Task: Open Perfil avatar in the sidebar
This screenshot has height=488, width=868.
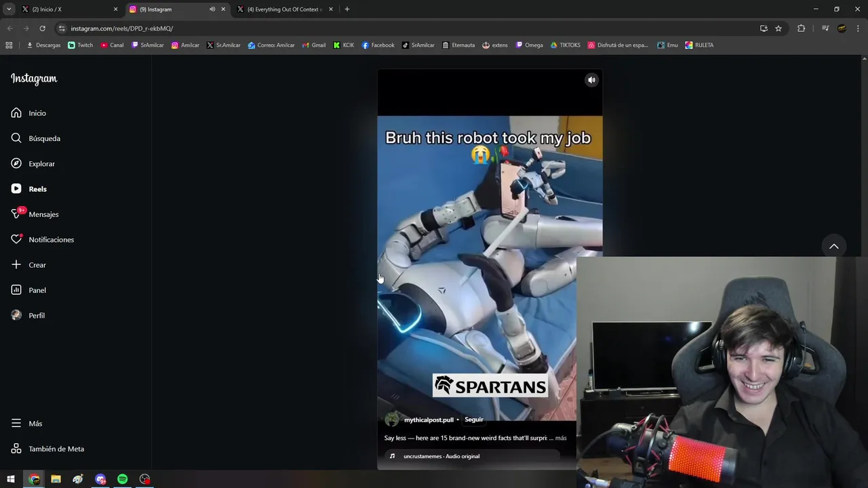Action: pyautogui.click(x=28, y=316)
